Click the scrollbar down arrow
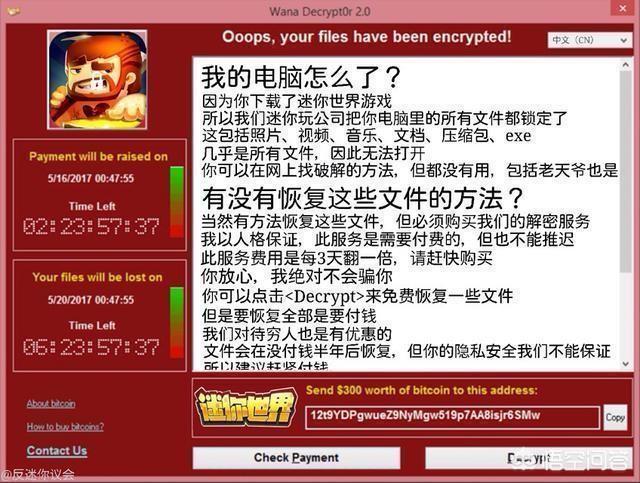 625,364
